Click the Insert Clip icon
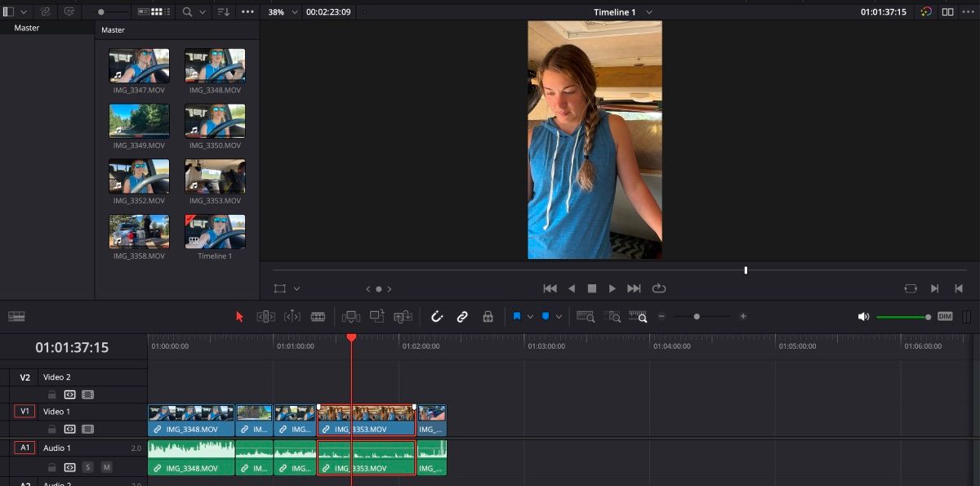Image resolution: width=980 pixels, height=486 pixels. pos(351,316)
